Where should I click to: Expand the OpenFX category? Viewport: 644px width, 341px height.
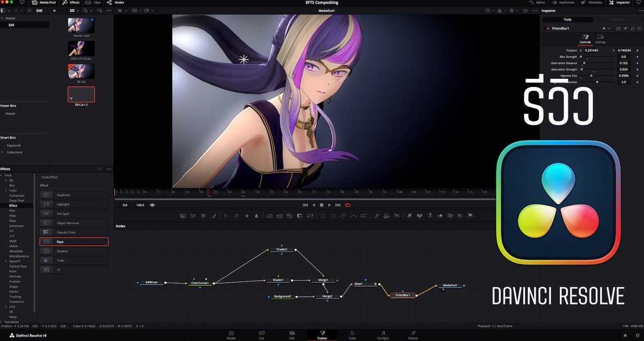(6, 261)
